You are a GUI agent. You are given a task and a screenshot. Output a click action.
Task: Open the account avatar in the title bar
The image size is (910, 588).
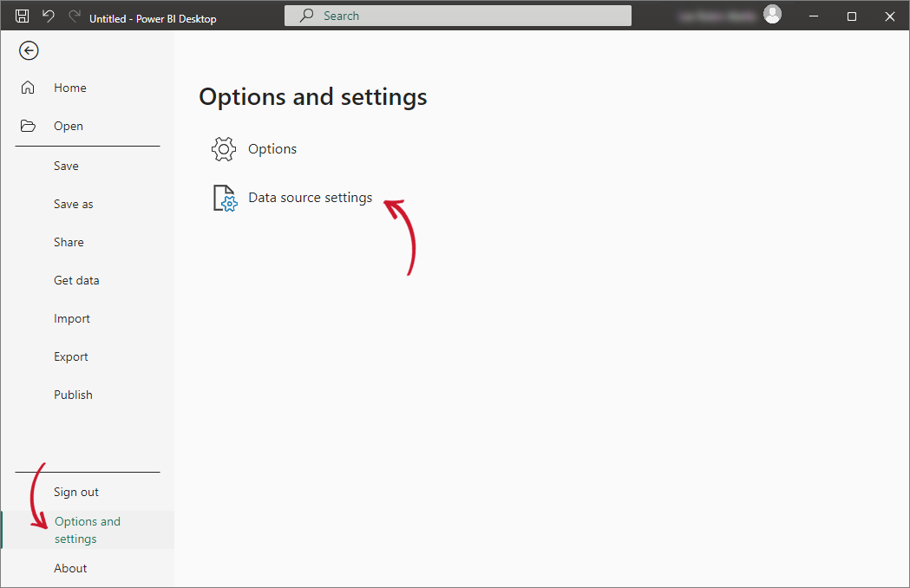(772, 15)
